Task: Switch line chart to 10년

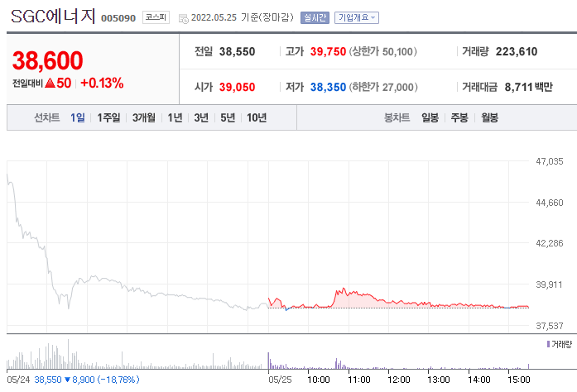Action: (x=257, y=117)
